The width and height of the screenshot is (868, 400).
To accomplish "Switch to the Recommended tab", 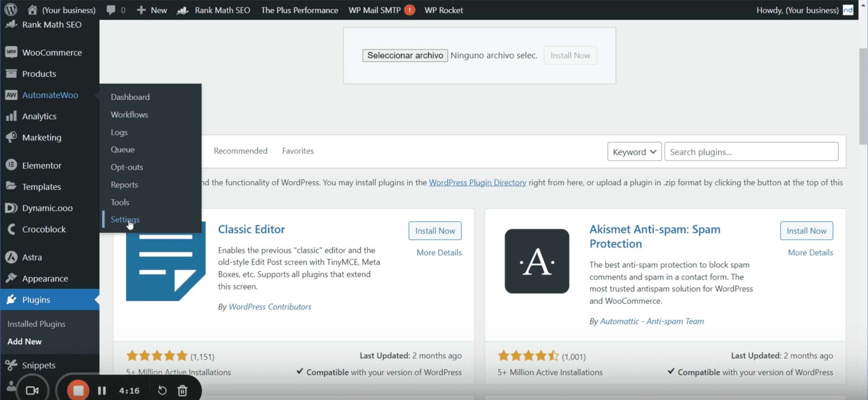I will click(241, 151).
